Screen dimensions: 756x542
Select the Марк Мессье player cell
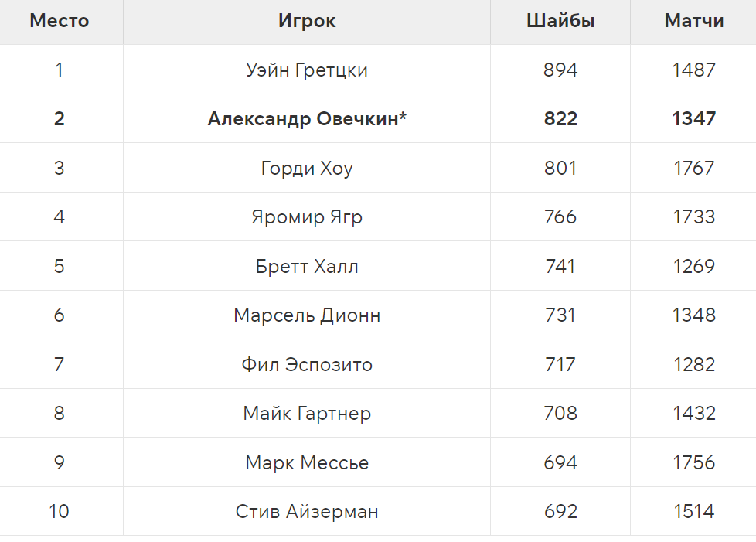click(307, 462)
